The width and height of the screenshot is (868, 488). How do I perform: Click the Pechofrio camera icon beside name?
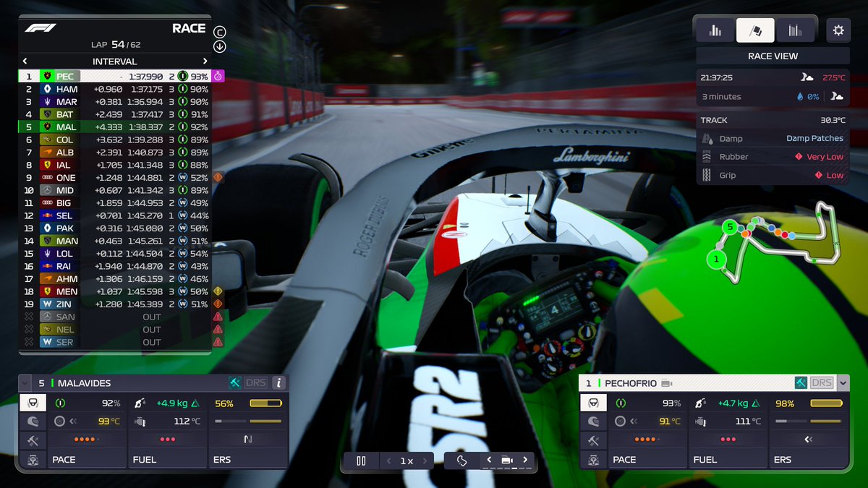(666, 383)
